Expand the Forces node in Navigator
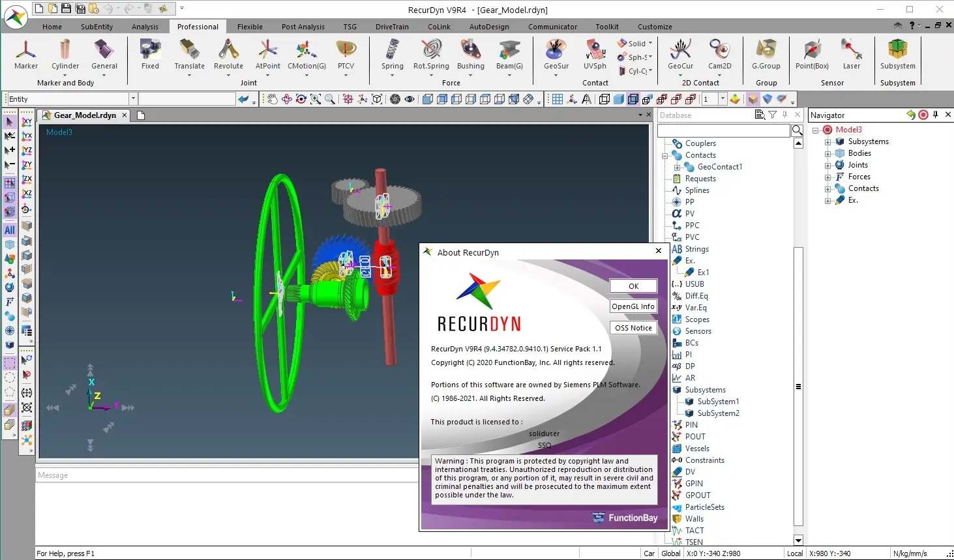This screenshot has width=954, height=560. [x=827, y=177]
